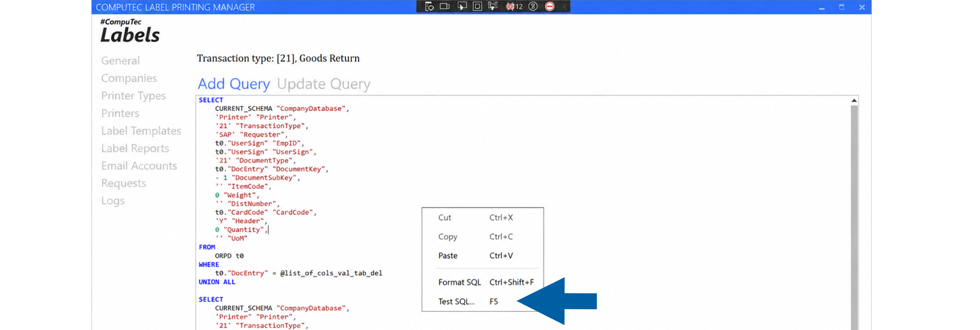Click the WHERE keyword in the query
Viewport: 980px width, 330px height.
click(209, 265)
